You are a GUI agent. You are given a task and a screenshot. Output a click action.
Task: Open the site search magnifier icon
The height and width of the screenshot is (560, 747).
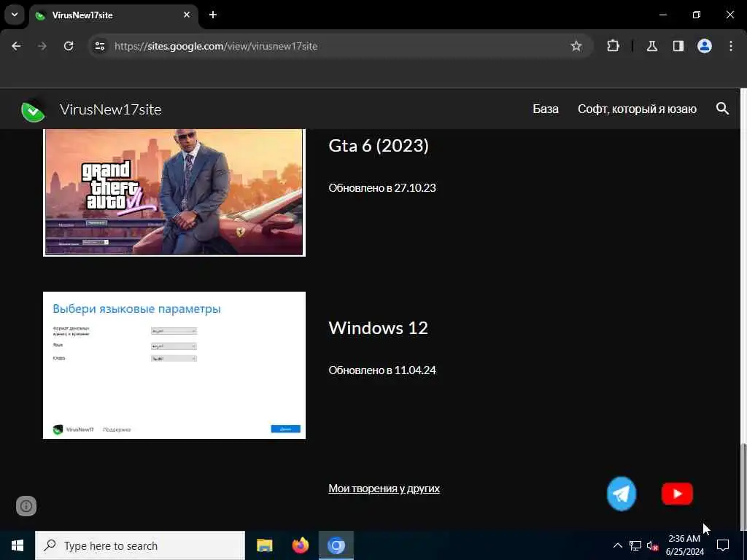pos(722,109)
